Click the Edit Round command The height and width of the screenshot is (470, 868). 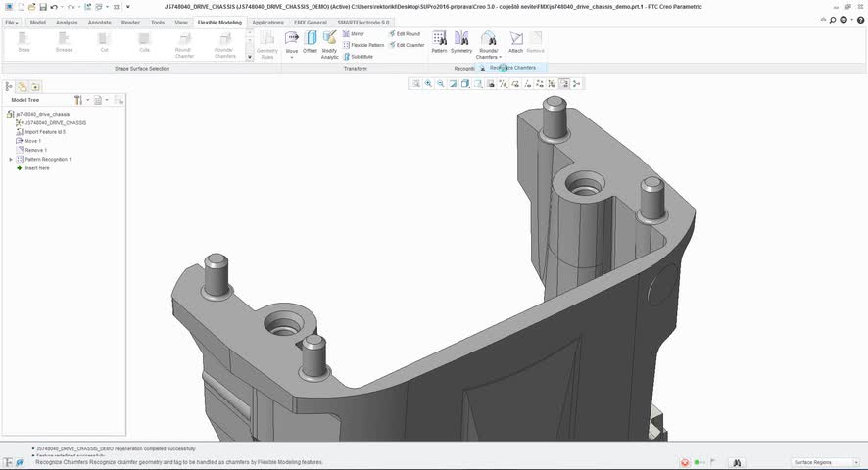point(404,33)
